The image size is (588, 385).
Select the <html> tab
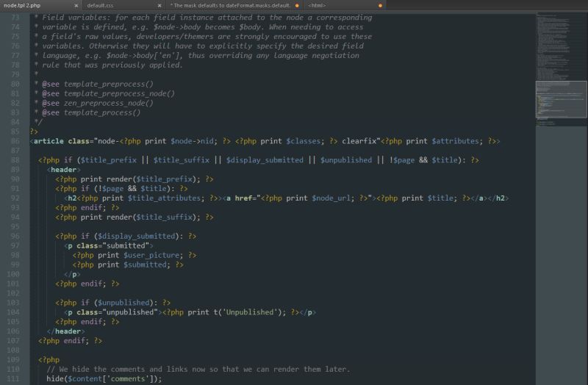pyautogui.click(x=317, y=5)
